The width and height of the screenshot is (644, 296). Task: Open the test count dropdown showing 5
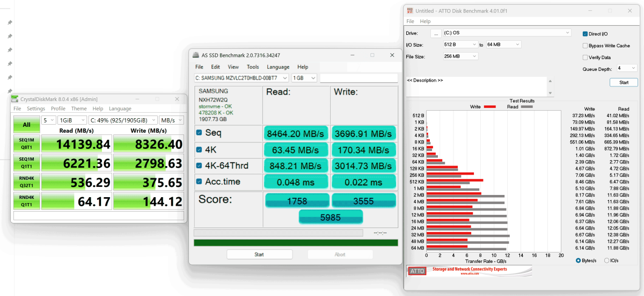click(x=48, y=120)
